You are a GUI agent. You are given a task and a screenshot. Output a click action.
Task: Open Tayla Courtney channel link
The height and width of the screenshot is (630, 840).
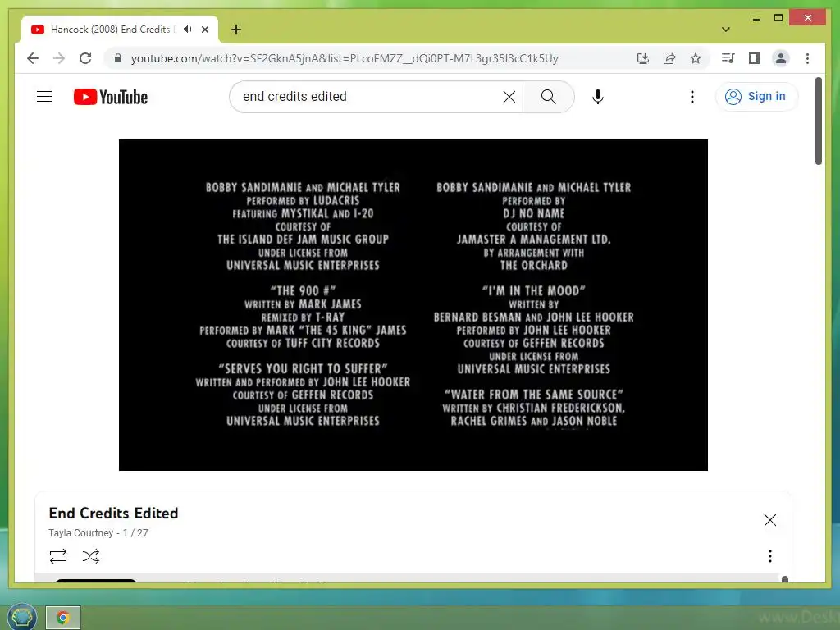(81, 533)
